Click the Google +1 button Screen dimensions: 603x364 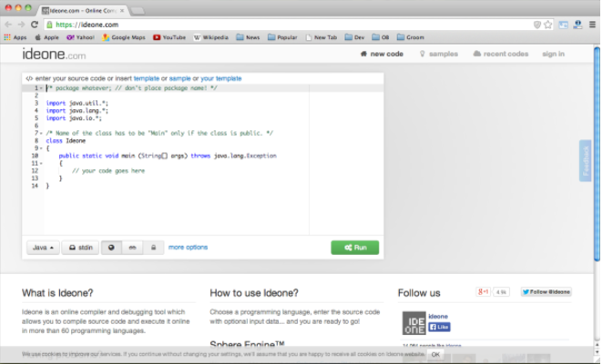483,292
